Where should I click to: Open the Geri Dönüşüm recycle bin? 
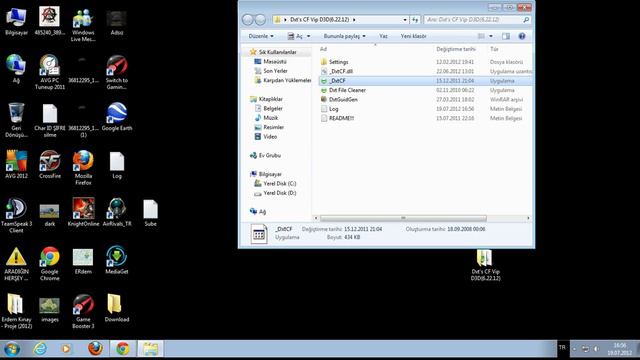pyautogui.click(x=16, y=120)
